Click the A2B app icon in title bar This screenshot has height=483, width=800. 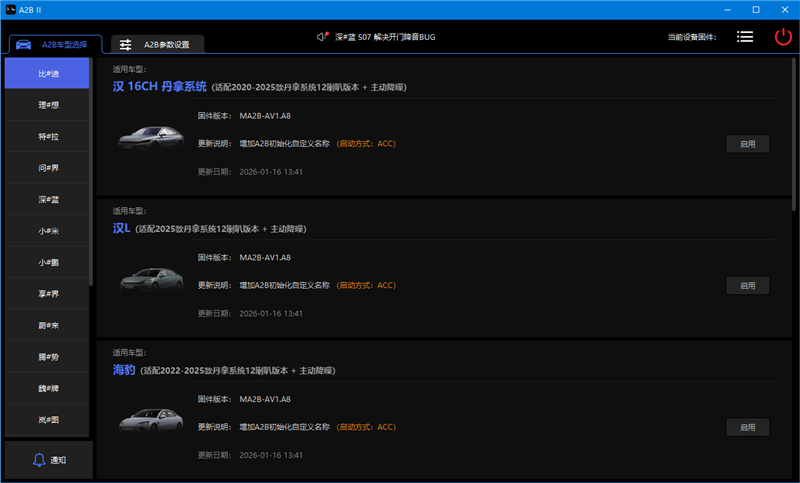click(x=10, y=9)
